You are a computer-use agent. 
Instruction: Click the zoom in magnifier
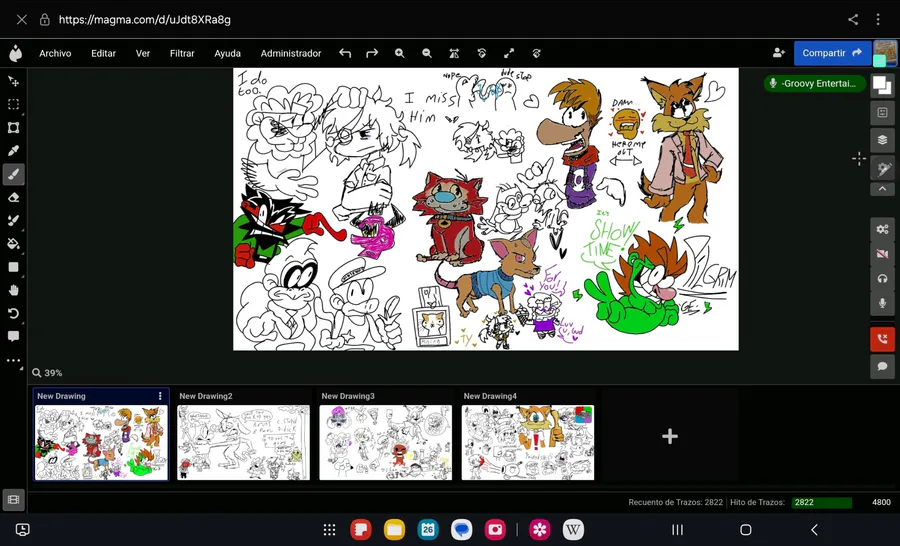pyautogui.click(x=399, y=53)
